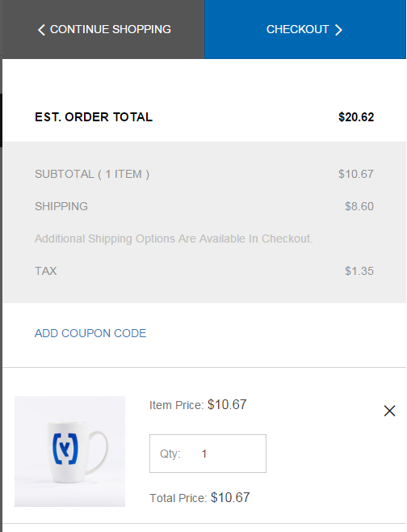Click the Additional Shipping Options note

tap(174, 239)
